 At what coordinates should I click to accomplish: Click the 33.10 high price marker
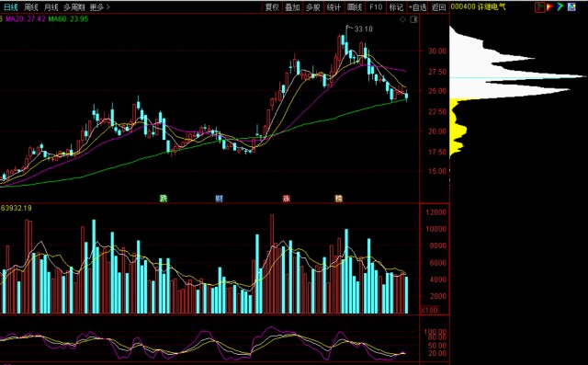(x=363, y=29)
